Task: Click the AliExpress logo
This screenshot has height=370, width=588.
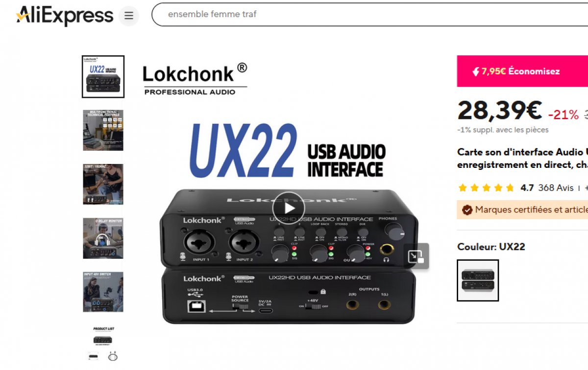Action: click(65, 16)
